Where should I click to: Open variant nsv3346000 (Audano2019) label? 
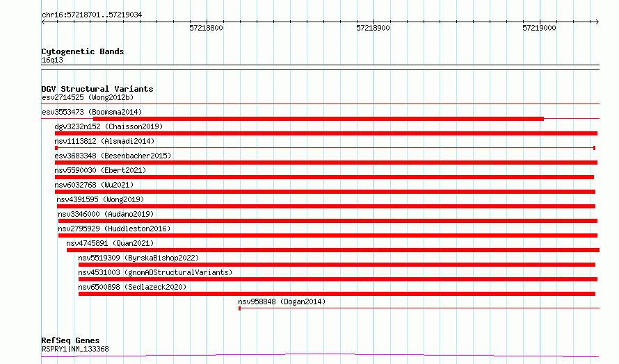pyautogui.click(x=106, y=214)
